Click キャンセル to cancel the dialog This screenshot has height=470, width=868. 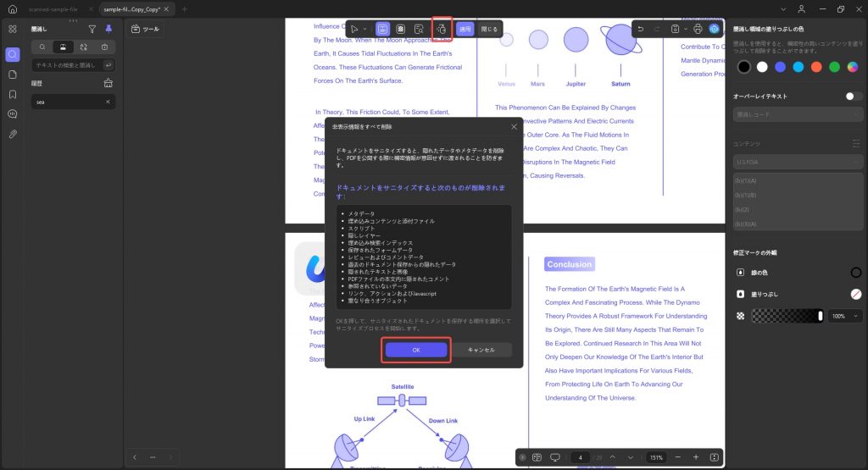point(481,350)
